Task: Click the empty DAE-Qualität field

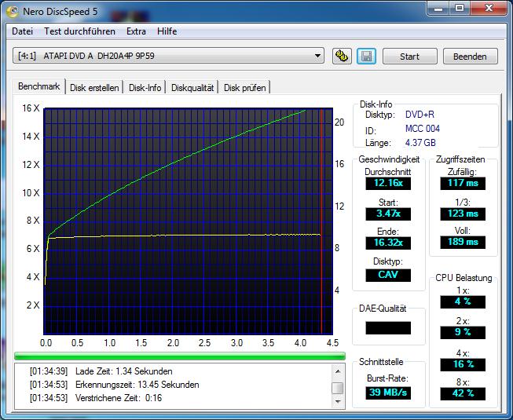Action: [x=388, y=328]
